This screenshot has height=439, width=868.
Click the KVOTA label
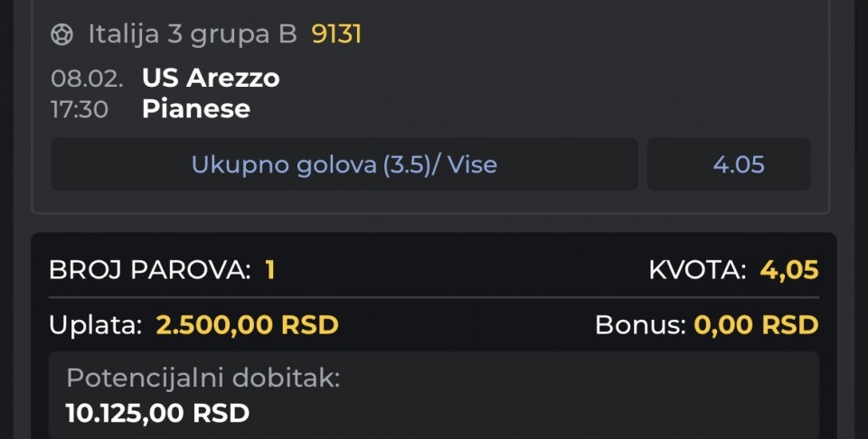pyautogui.click(x=697, y=270)
